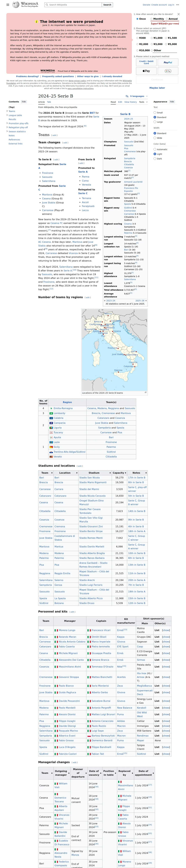Click the Donate link in header
This screenshot has width=186, height=868.
coord(146,5)
